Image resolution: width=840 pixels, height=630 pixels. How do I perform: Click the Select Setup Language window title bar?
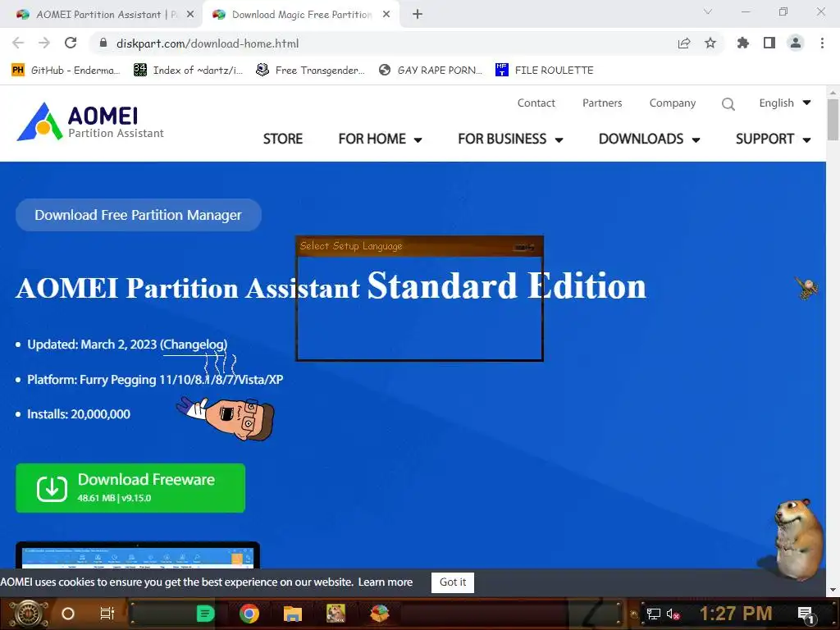[419, 246]
